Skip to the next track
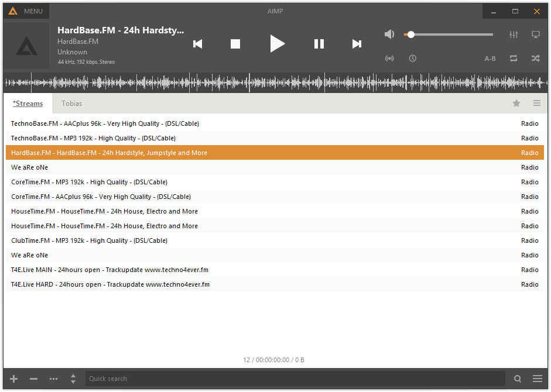The height and width of the screenshot is (392, 551). click(x=357, y=44)
